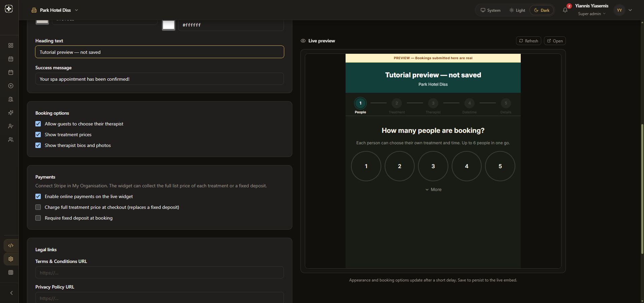Open the users group icon in sidebar
Screen dimensions: 644x303
pos(11,140)
